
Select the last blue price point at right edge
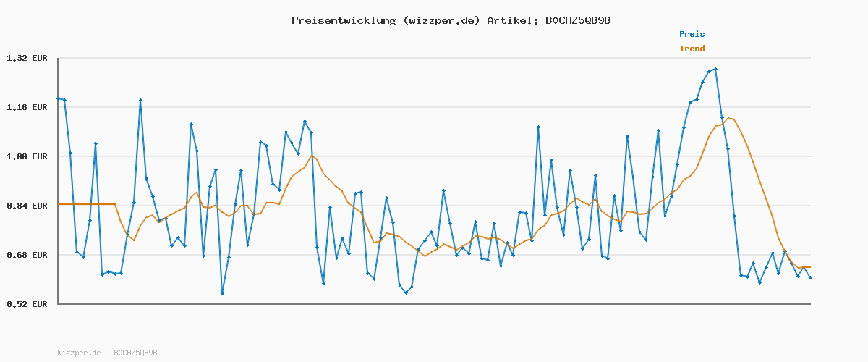point(810,277)
